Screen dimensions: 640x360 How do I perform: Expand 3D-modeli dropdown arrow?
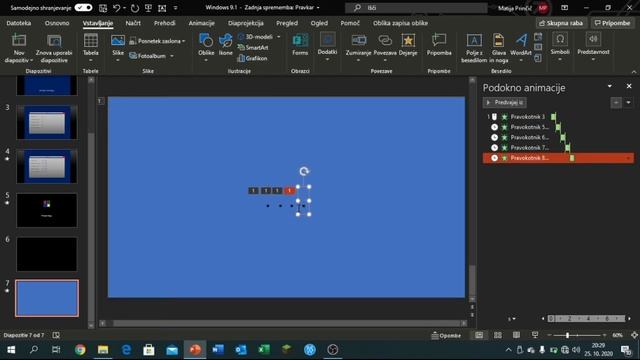point(279,37)
